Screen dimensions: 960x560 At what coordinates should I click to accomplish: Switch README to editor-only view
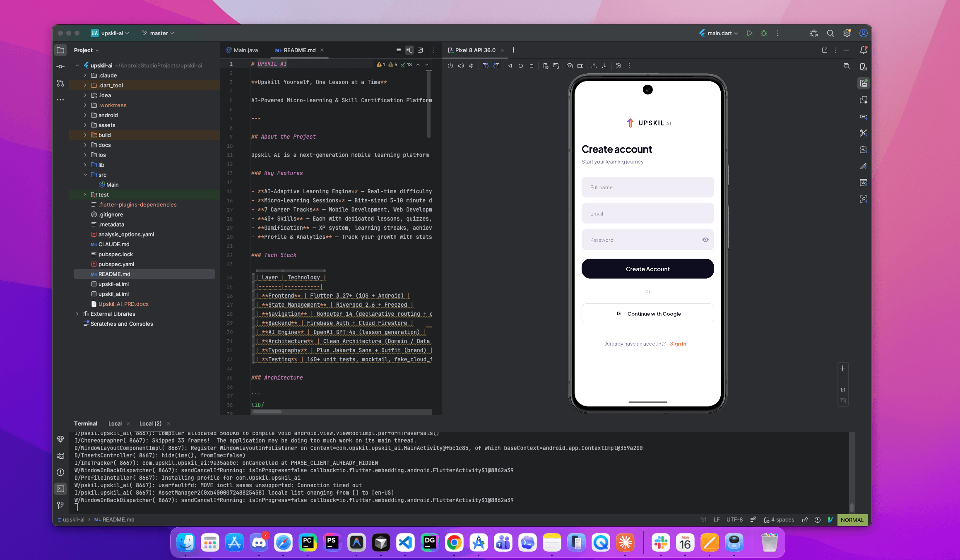399,50
